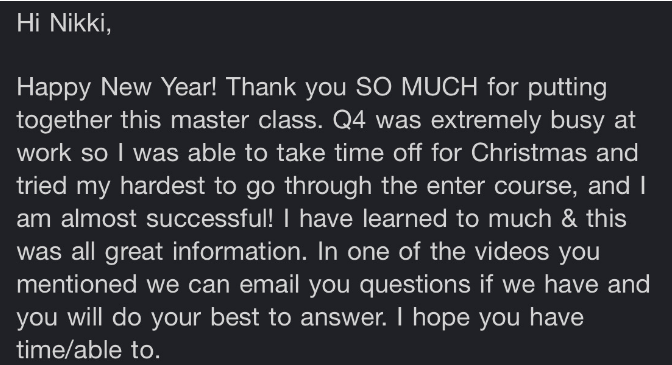
Task: Click the phrase "email you questions"
Action: tap(355, 285)
